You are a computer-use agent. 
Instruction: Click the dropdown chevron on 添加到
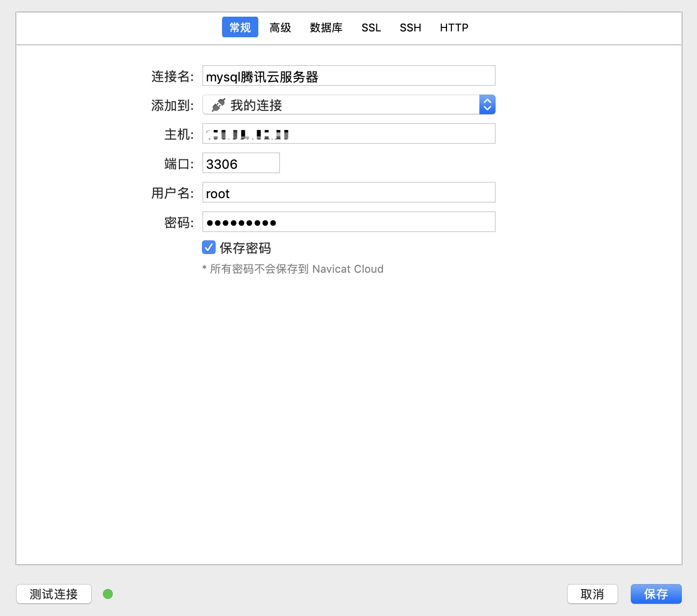[x=487, y=104]
